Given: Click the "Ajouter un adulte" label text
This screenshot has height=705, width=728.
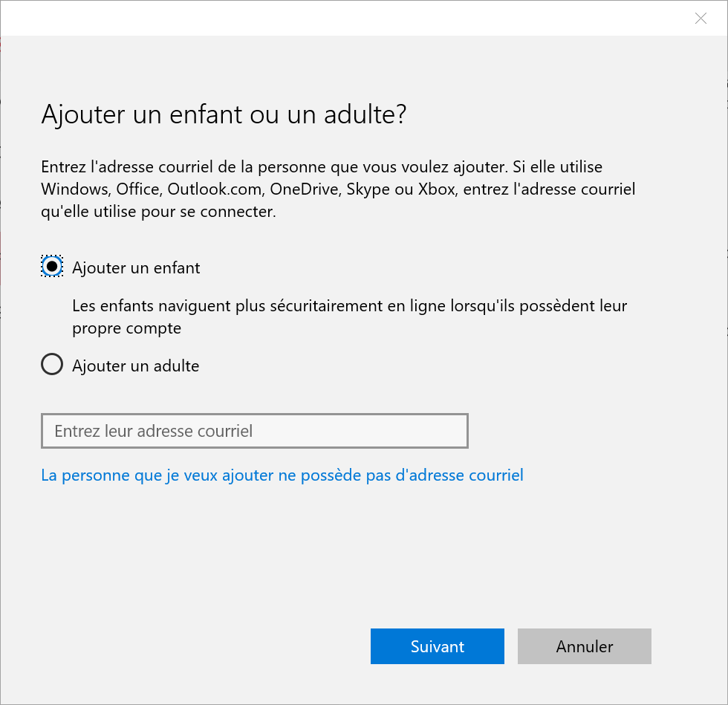Looking at the screenshot, I should pyautogui.click(x=135, y=366).
